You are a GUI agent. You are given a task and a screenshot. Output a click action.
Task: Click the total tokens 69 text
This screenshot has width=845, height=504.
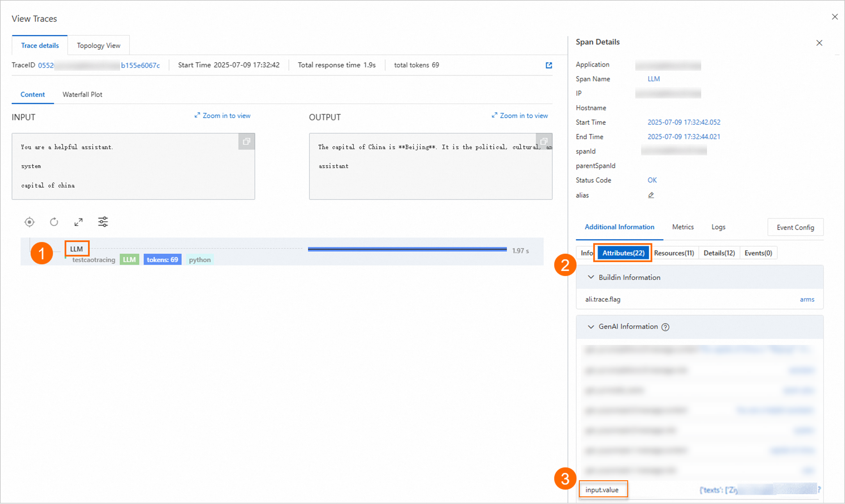417,65
